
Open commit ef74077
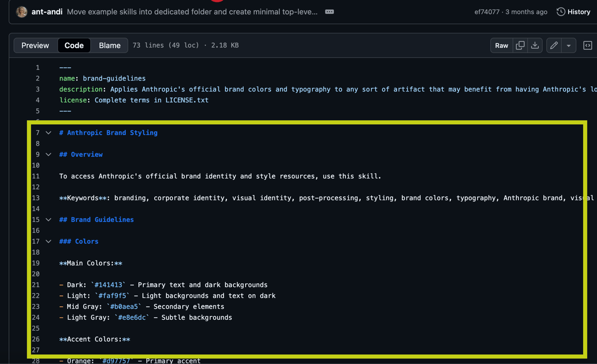point(487,12)
